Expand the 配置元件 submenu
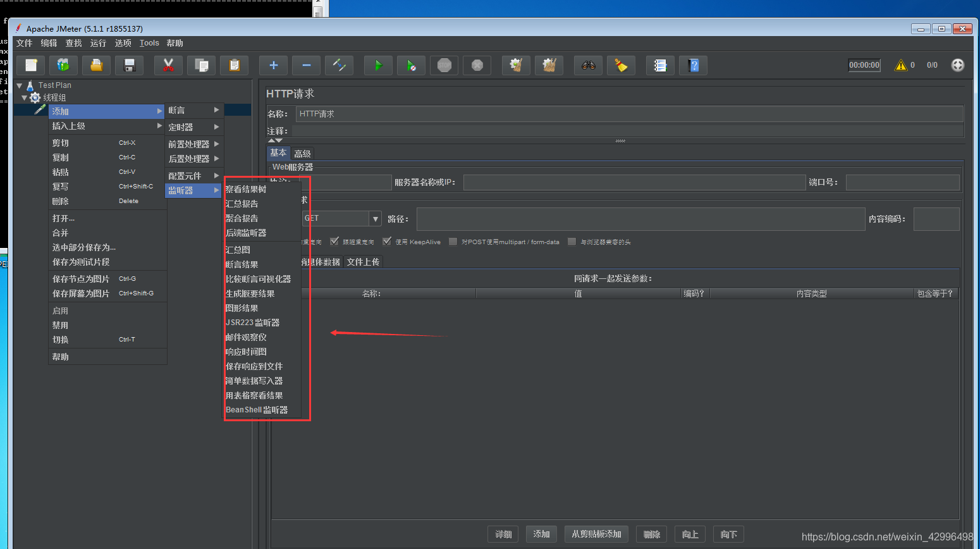This screenshot has width=980, height=549. point(193,176)
